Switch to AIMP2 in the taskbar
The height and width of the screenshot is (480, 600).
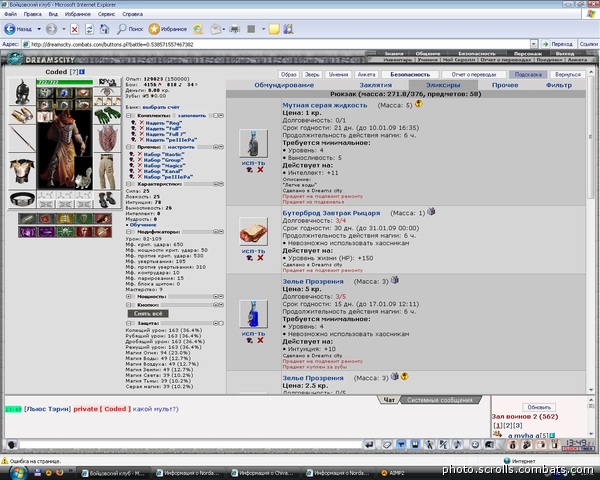(393, 473)
